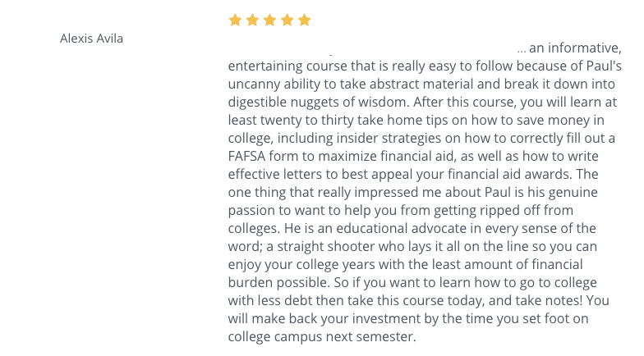Click the second gold star
This screenshot has height=356, width=644.
tap(252, 20)
